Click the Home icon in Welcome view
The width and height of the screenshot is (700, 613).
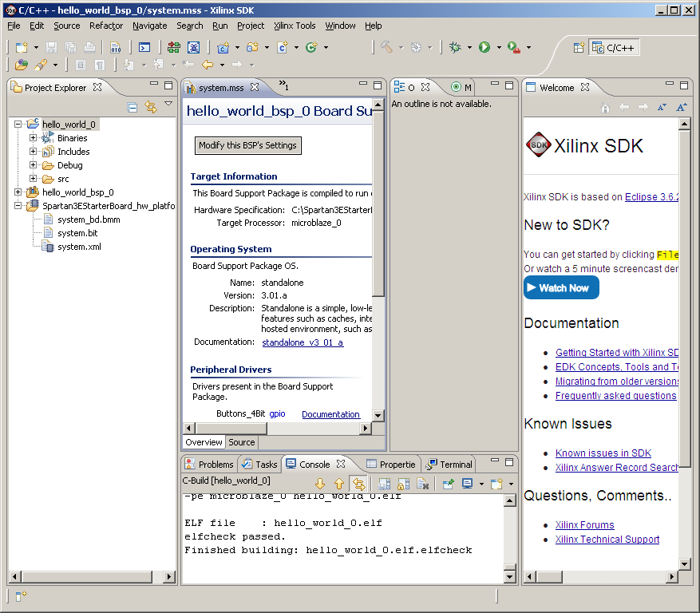605,108
